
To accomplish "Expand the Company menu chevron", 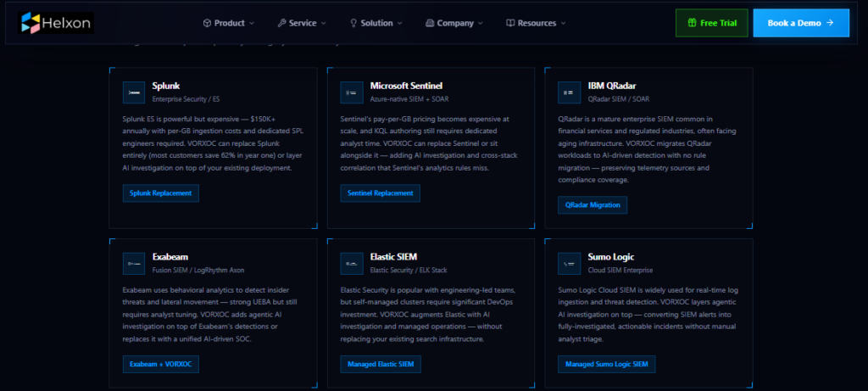I will (x=481, y=23).
